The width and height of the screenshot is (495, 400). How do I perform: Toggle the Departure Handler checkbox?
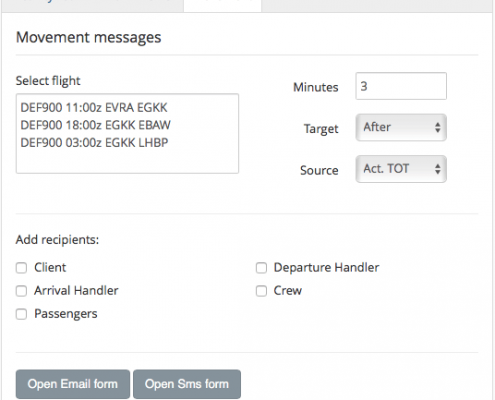point(261,268)
